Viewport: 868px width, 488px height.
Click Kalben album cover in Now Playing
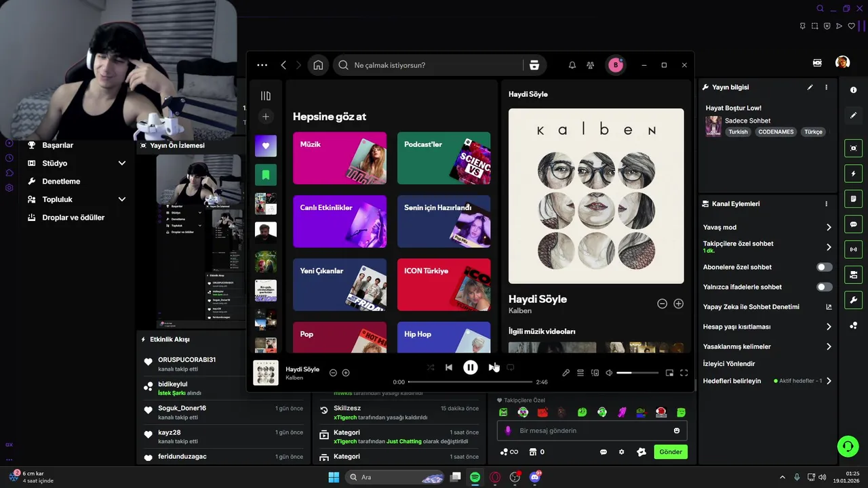click(596, 196)
